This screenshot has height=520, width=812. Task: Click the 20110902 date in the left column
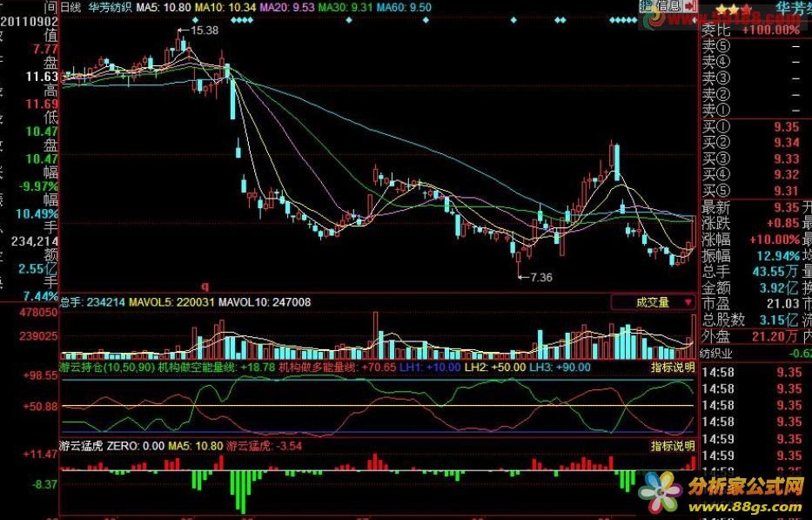(x=29, y=23)
